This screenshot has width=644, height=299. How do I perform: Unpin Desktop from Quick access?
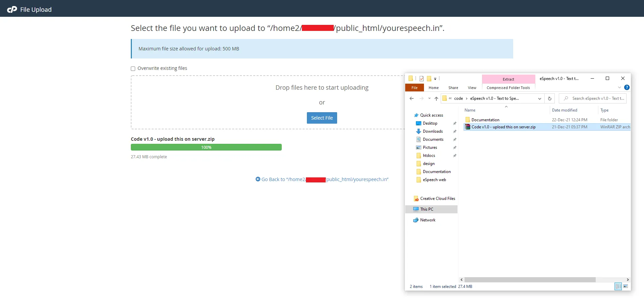click(454, 123)
